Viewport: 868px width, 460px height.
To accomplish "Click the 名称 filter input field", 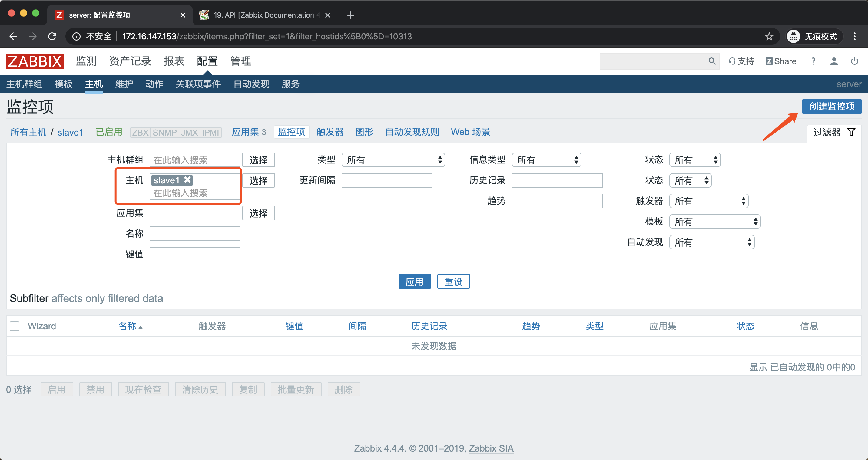I will pos(195,233).
